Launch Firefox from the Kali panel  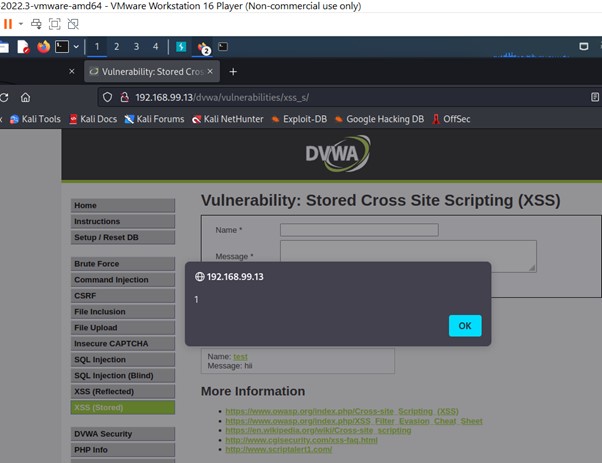coord(43,47)
